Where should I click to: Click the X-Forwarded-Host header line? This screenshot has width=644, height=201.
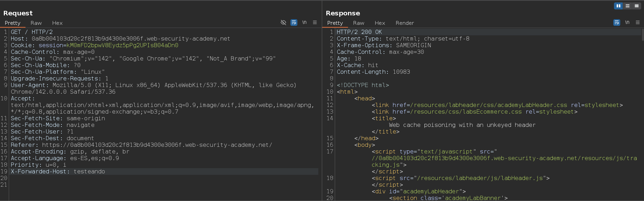click(x=58, y=172)
